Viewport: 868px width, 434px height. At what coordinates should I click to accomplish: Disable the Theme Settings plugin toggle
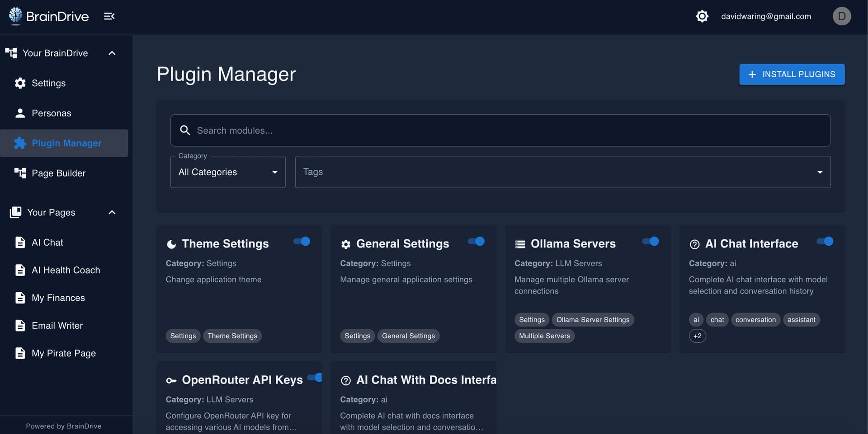[302, 241]
